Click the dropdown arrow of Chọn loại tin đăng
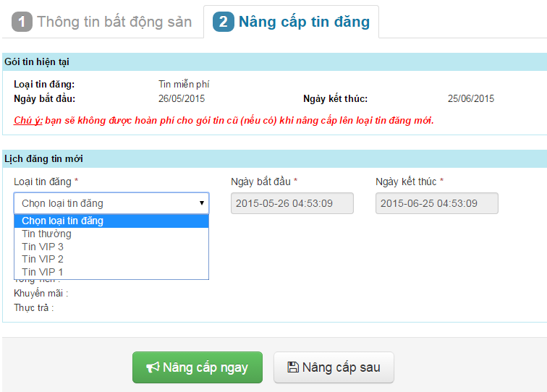Viewport: 547px width, 392px height. click(x=202, y=203)
